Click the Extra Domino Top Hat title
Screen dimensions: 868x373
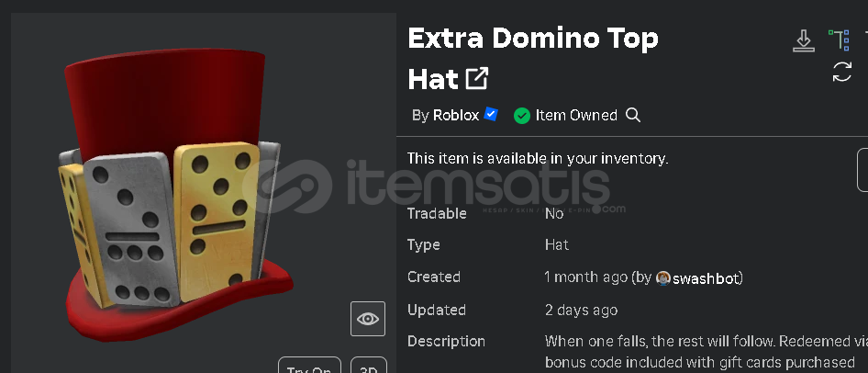pos(532,58)
